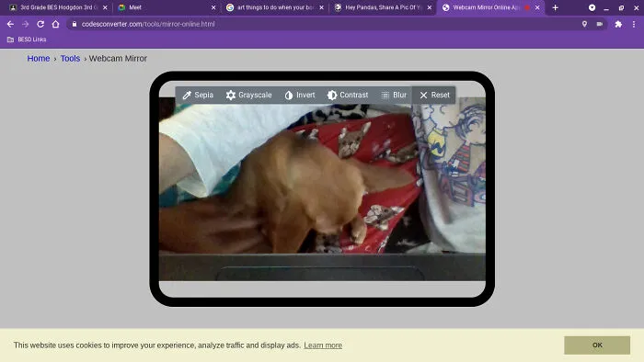Screen dimensions: 644x362
Task: Click the webcam video preview
Action: (x=322, y=188)
